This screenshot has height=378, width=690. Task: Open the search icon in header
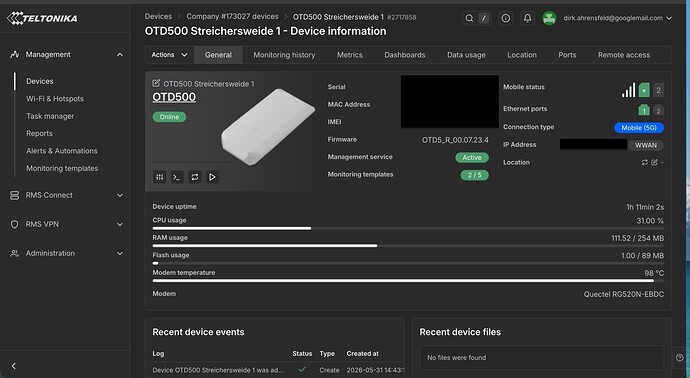(470, 18)
